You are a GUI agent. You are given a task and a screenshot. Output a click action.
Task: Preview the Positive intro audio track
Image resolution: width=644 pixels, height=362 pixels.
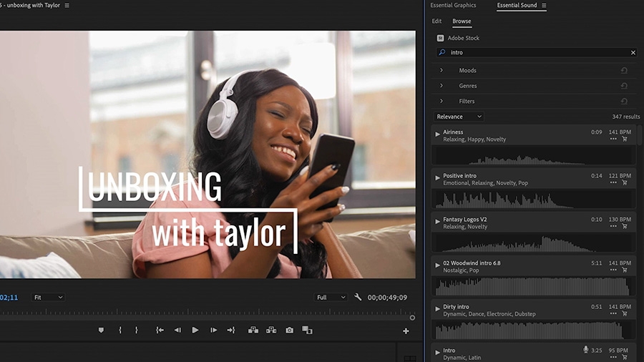click(437, 176)
